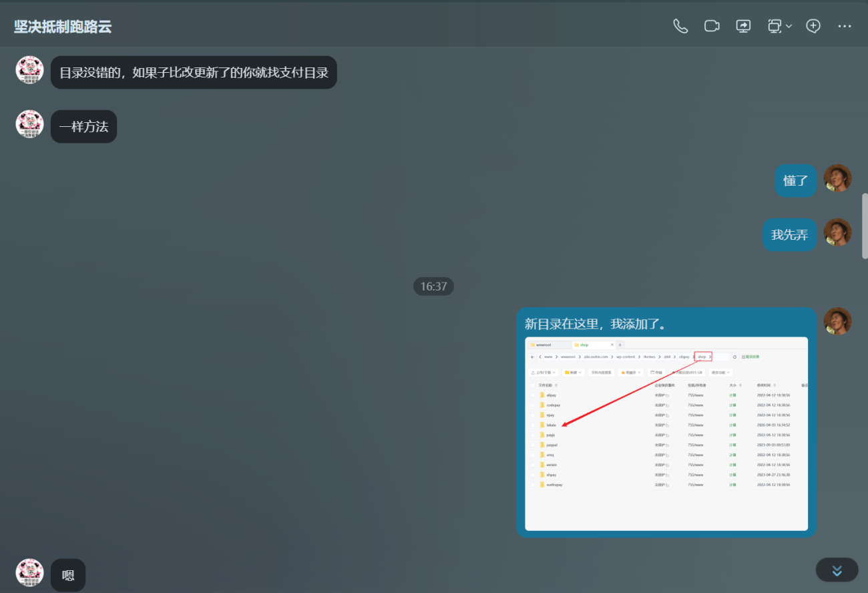Click the avatar next to the 懂了 message

pos(837,178)
